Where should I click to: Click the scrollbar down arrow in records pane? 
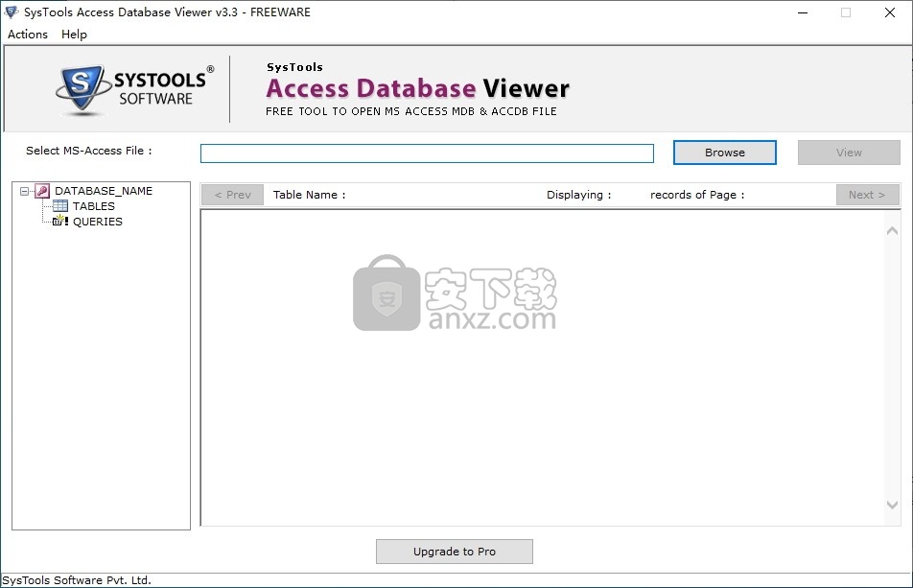pyautogui.click(x=892, y=505)
